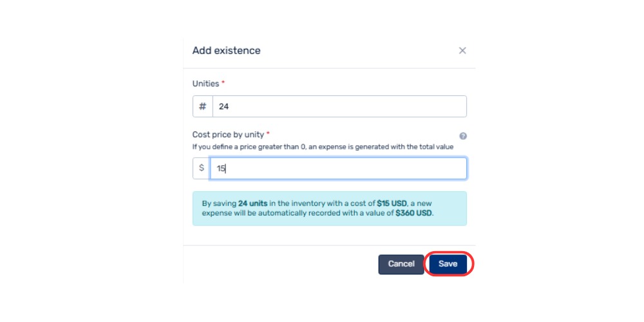Click the red asterisk next to Unities
The height and width of the screenshot is (322, 644).
223,84
